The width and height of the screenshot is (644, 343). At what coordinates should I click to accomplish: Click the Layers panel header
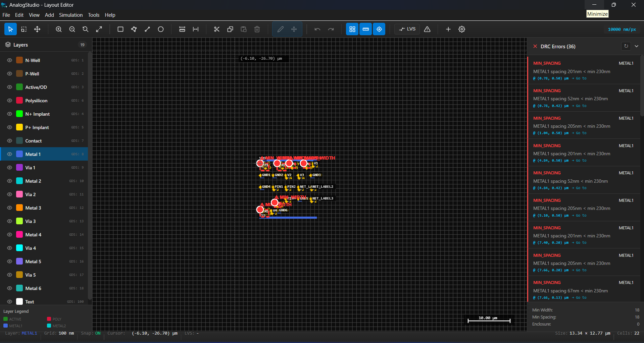(46, 45)
